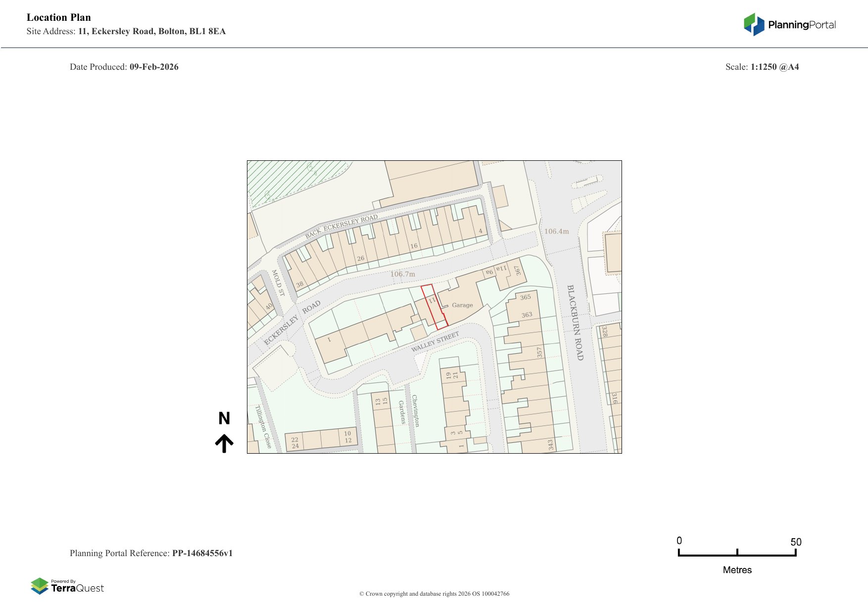Click the scale bar line
Screen dimensions: 868x614
click(x=737, y=555)
